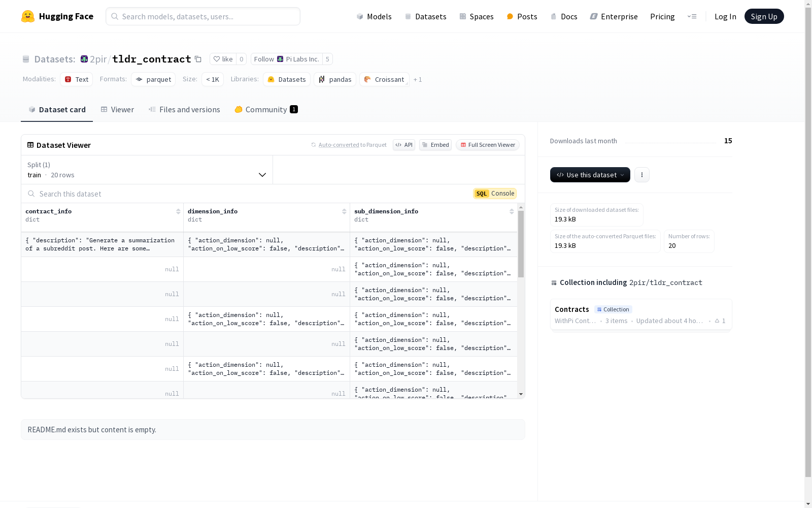Open the tldr_contract dataset title link

(152, 59)
